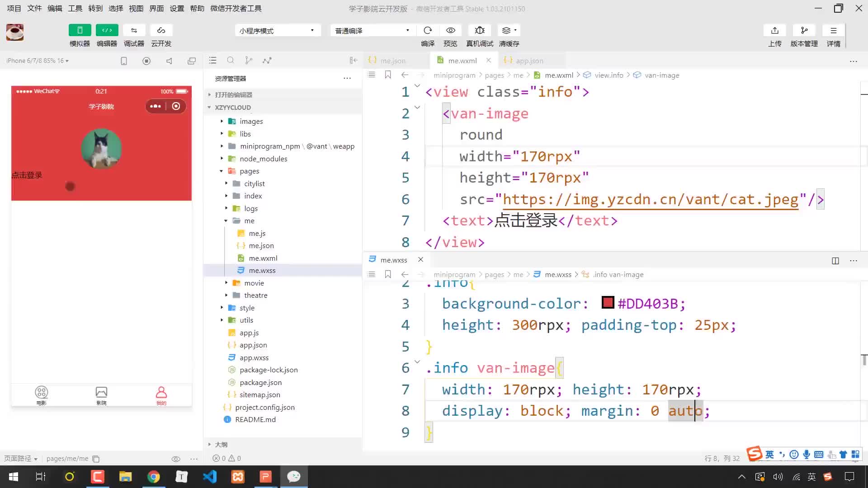The height and width of the screenshot is (488, 868).
Task: Open the Windows Start menu
Action: click(x=14, y=477)
